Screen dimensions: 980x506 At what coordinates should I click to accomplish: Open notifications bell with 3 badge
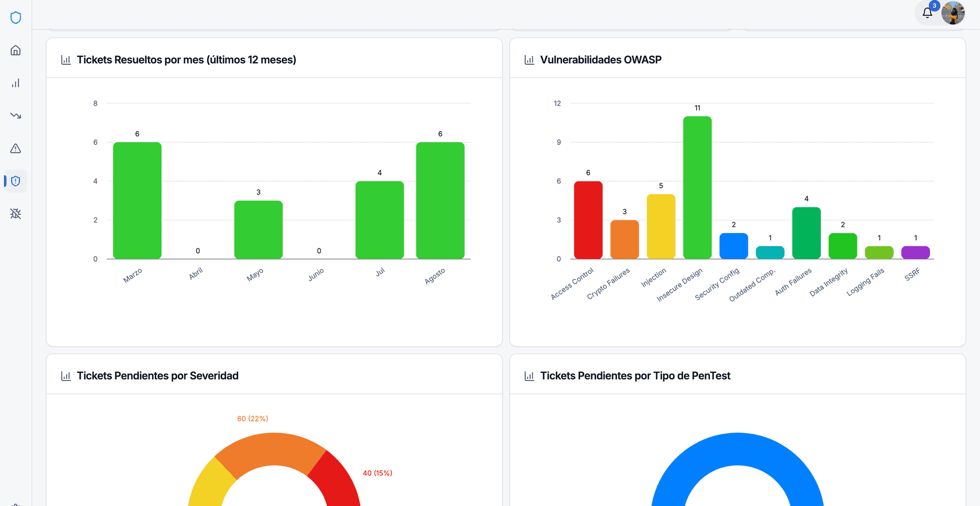tap(927, 13)
